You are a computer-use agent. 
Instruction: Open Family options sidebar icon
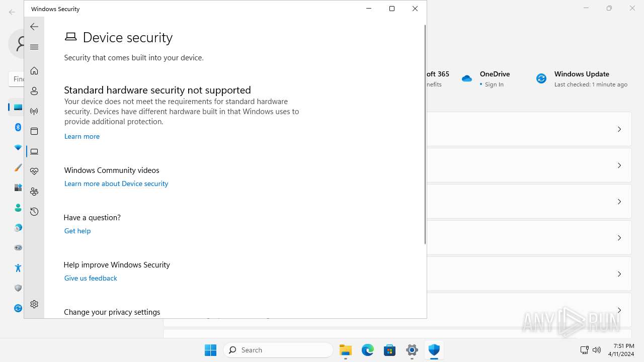click(x=34, y=192)
